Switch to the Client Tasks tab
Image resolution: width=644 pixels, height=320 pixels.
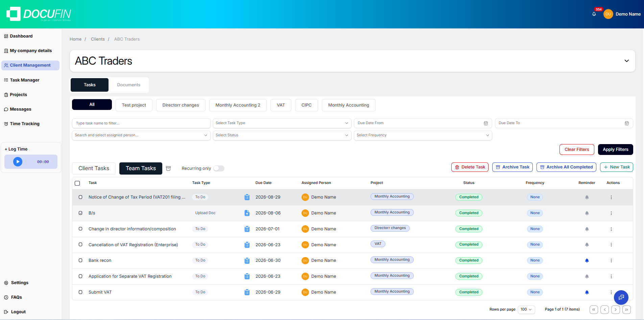(94, 168)
